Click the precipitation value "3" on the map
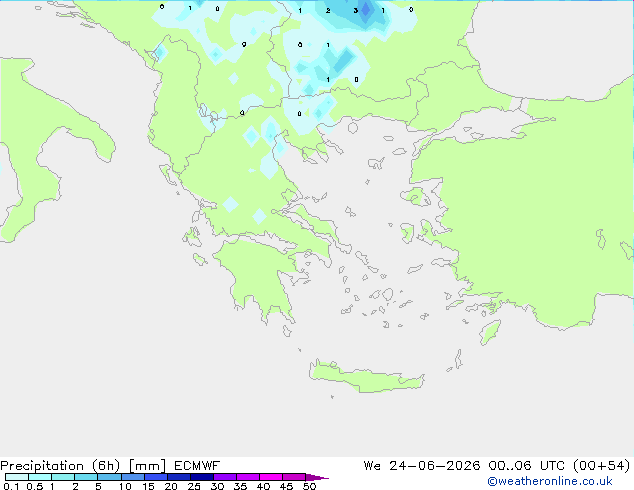The image size is (634, 490). (355, 11)
